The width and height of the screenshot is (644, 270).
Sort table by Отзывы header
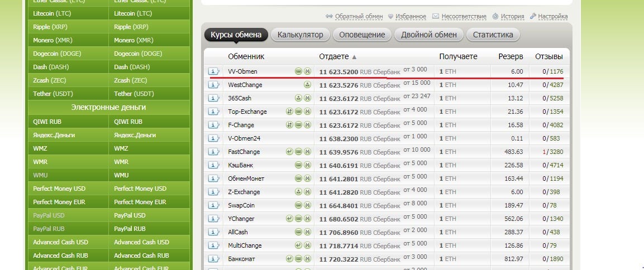point(548,57)
